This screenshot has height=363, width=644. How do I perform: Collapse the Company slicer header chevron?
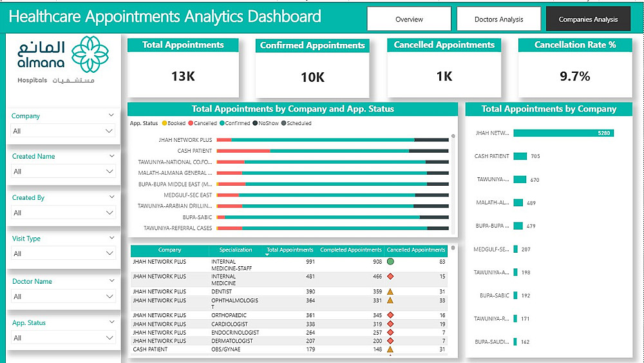[x=111, y=115]
